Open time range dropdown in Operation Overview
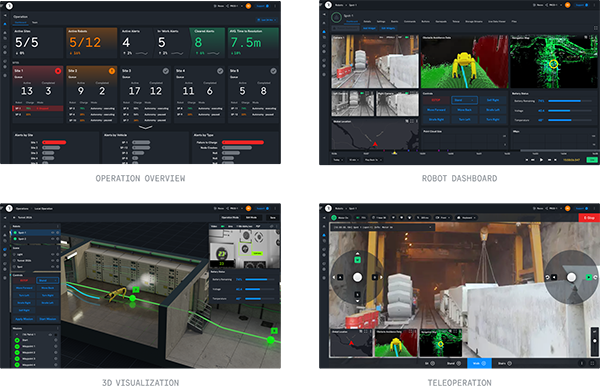This screenshot has width=600, height=386. point(266,20)
